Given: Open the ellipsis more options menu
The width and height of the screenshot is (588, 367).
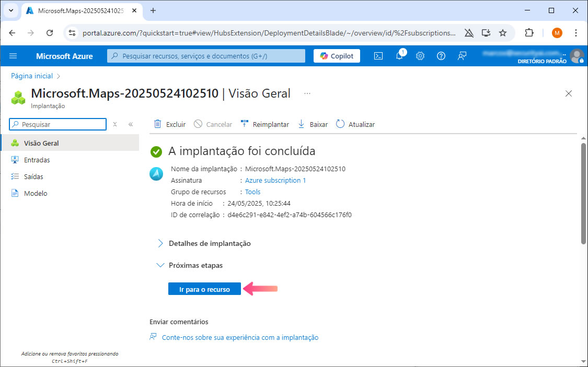Looking at the screenshot, I should coord(307,93).
